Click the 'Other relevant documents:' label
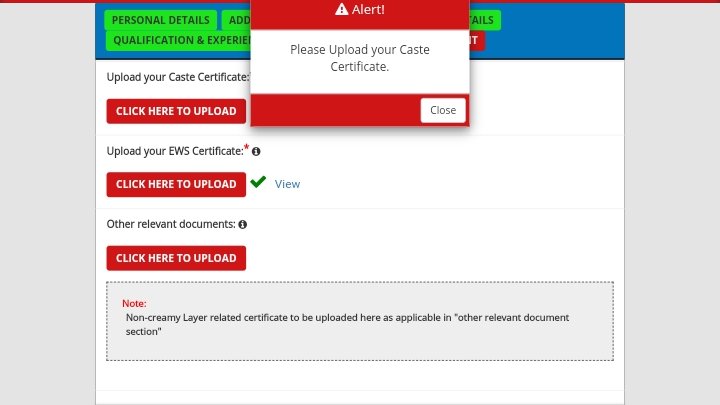The image size is (720, 405). (x=171, y=224)
